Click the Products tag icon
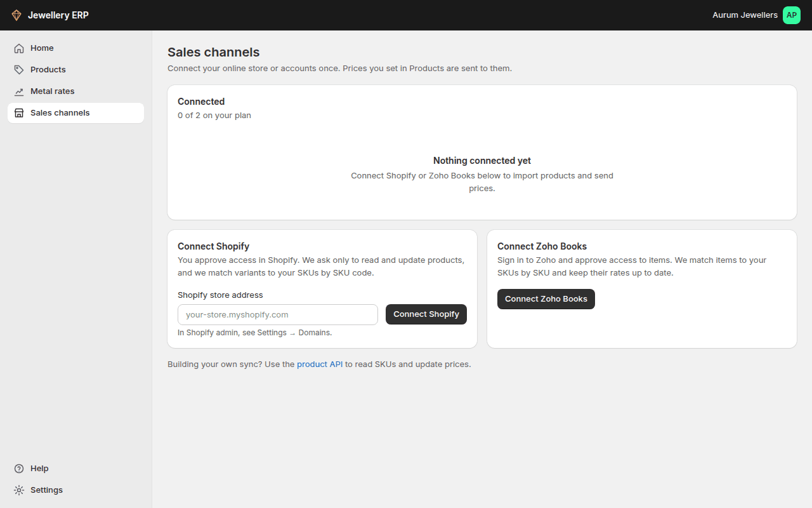 tap(19, 70)
